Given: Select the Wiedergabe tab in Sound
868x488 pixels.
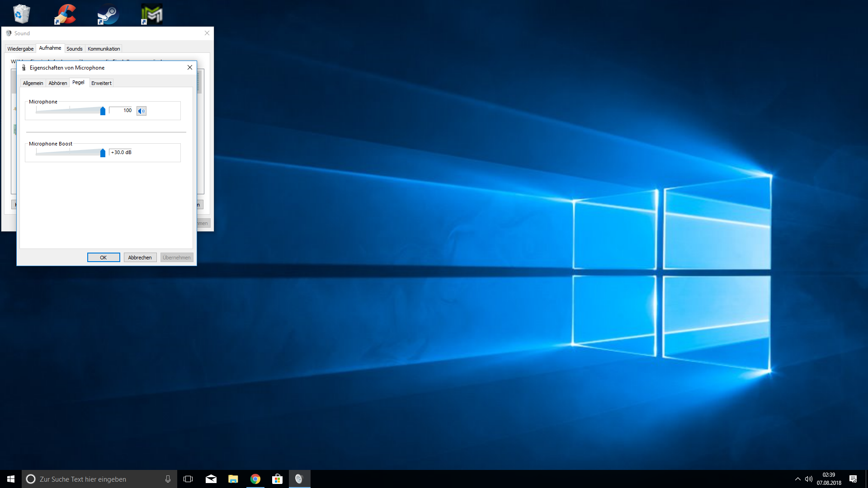Looking at the screenshot, I should (20, 49).
